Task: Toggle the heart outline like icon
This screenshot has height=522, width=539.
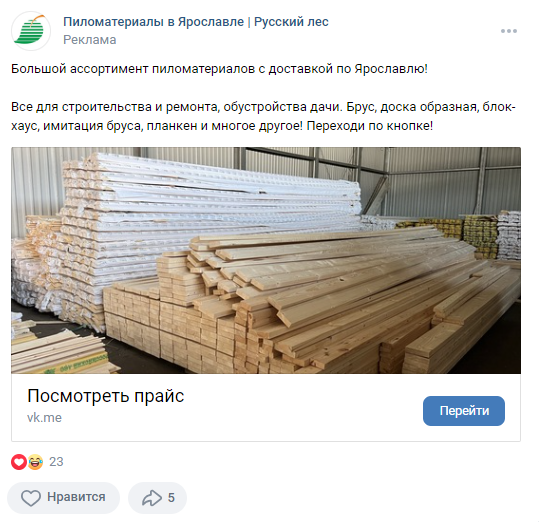Action: click(x=31, y=498)
